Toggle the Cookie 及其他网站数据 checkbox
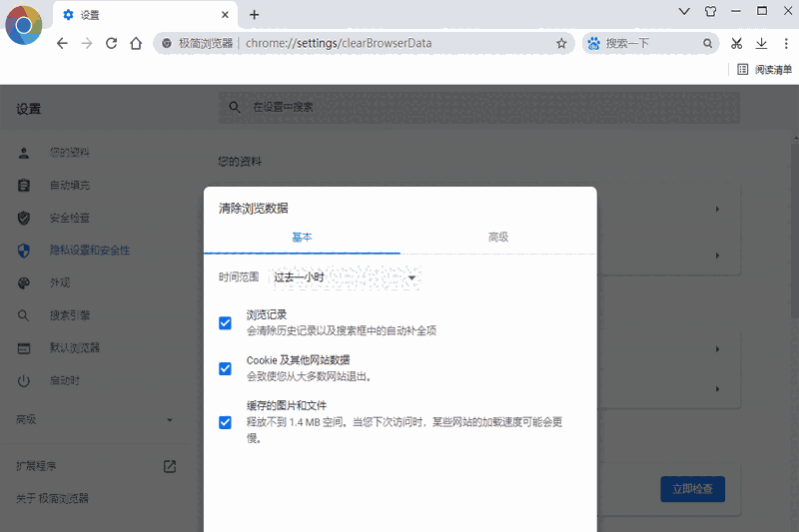799x532 pixels. click(226, 368)
